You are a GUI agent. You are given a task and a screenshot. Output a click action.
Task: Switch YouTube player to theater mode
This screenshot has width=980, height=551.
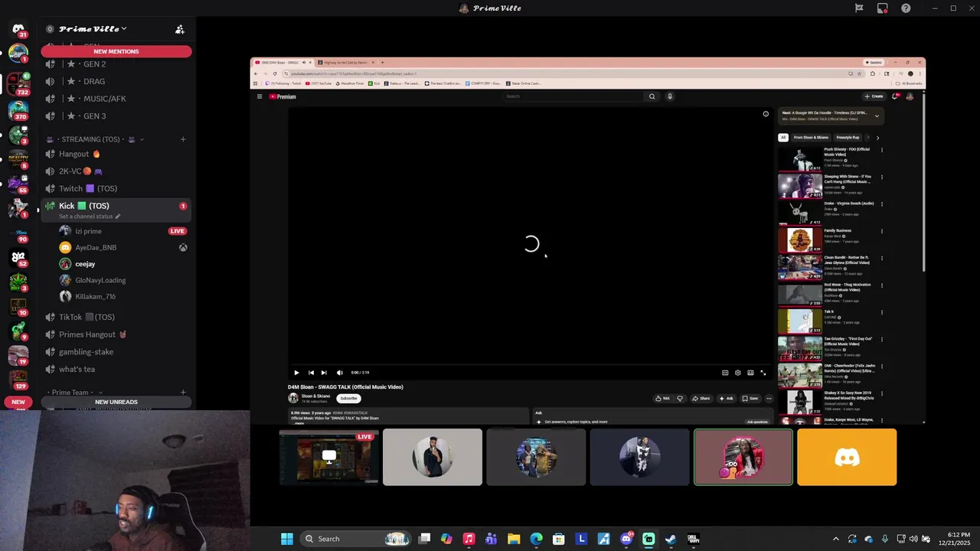click(x=750, y=373)
